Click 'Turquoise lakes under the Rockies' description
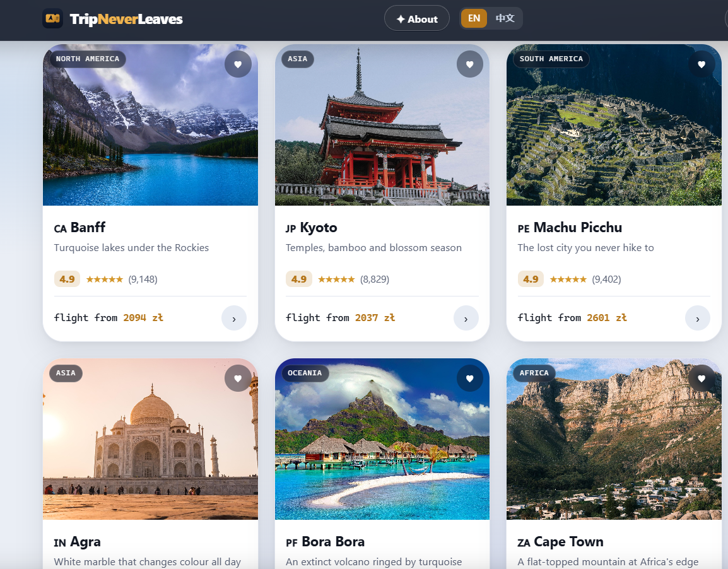 click(131, 248)
